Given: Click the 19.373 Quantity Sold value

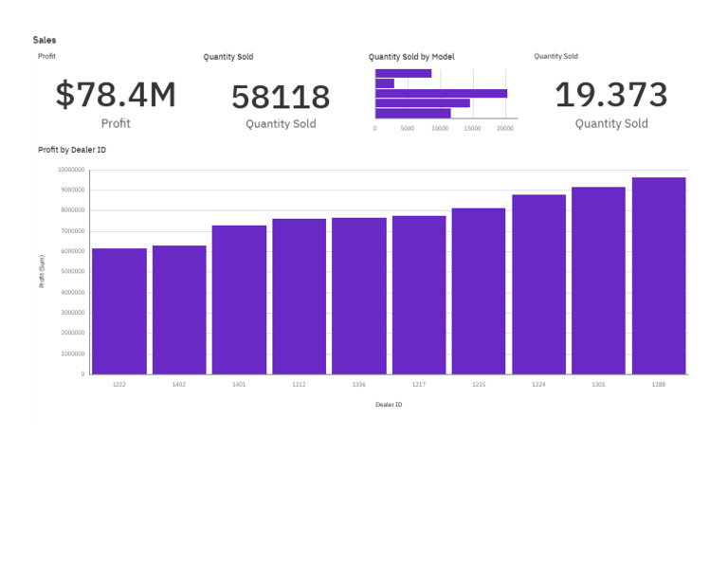Looking at the screenshot, I should 611,95.
